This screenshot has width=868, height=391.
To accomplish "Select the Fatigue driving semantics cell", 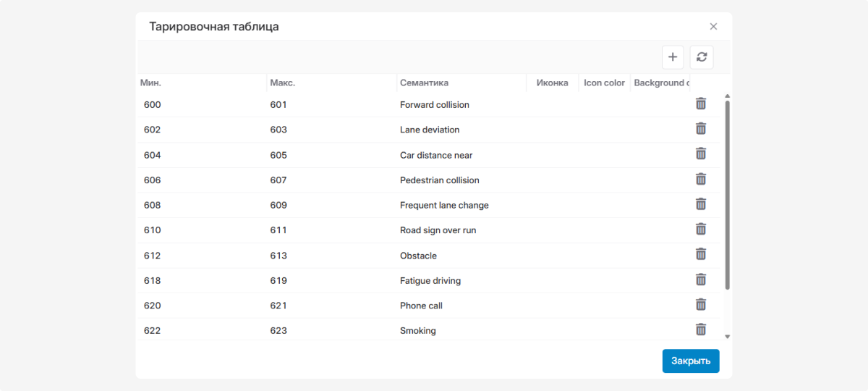I will pyautogui.click(x=430, y=281).
